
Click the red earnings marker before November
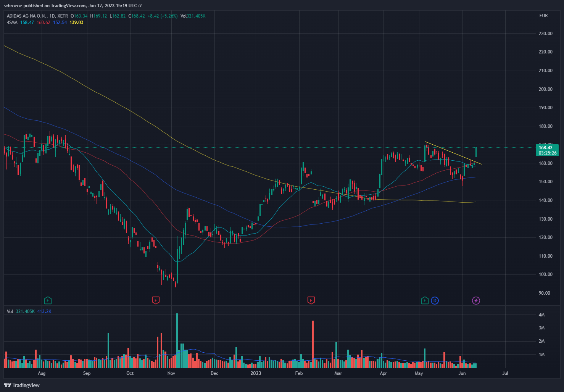tap(156, 300)
